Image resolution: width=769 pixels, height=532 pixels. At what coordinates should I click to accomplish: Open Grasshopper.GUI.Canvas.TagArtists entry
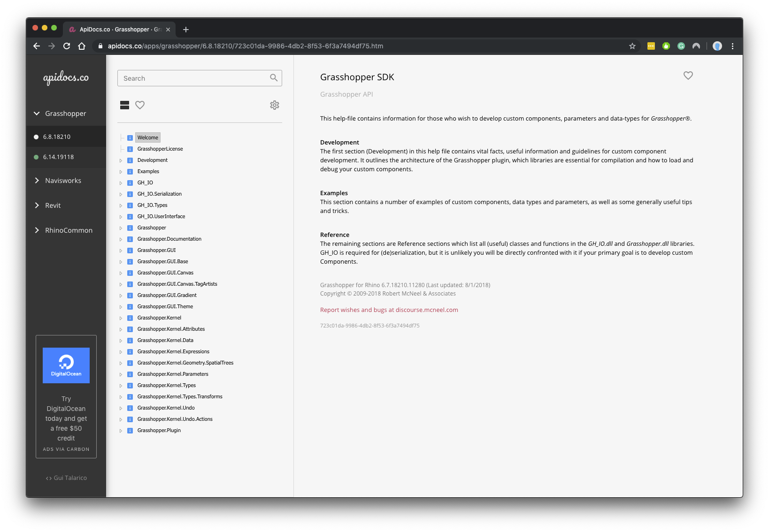(177, 284)
